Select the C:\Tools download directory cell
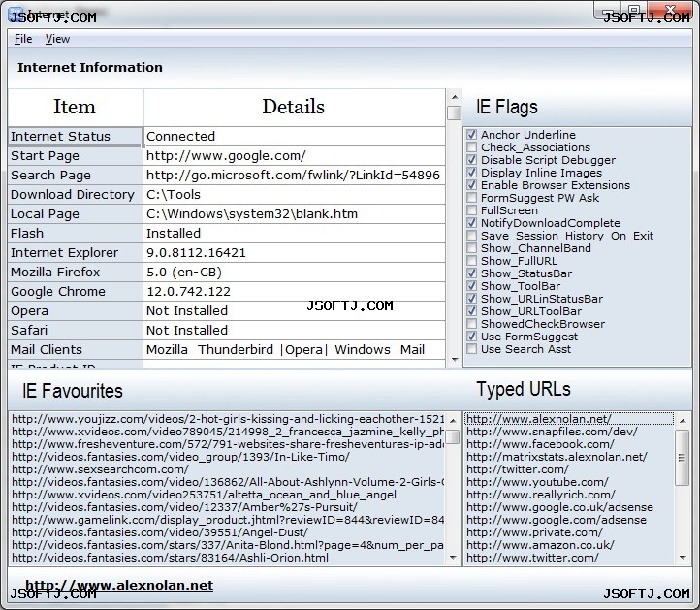Screen dimensions: 700x610 [294, 195]
